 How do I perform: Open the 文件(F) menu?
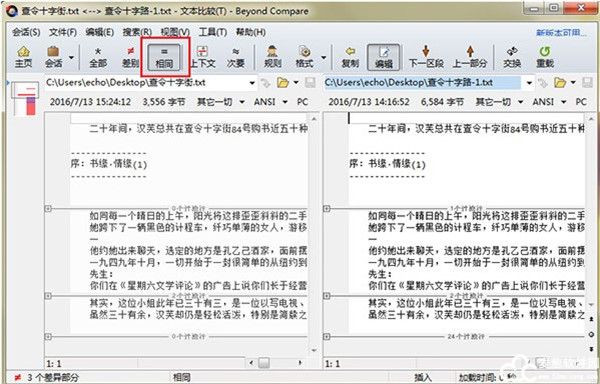[63, 32]
